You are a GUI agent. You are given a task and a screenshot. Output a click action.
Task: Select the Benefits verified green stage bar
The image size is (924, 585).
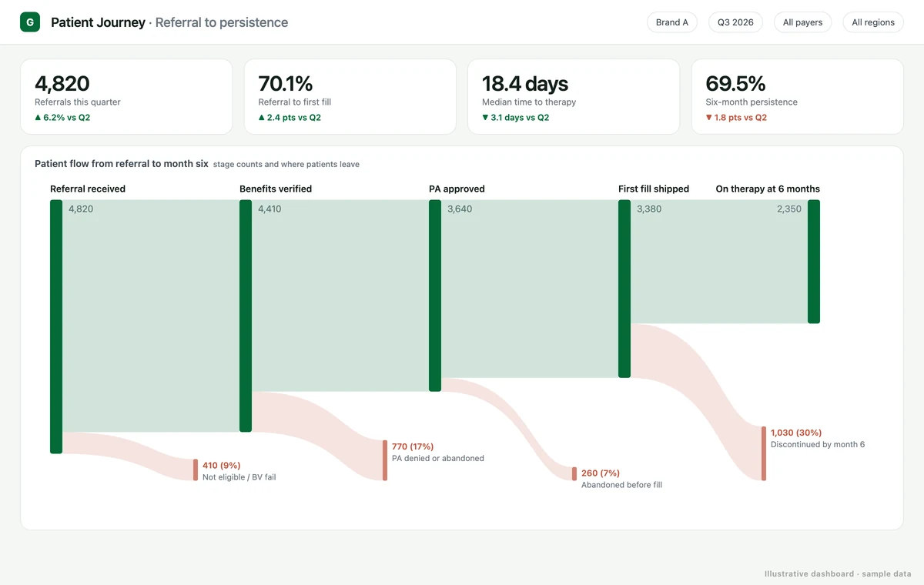coord(246,316)
